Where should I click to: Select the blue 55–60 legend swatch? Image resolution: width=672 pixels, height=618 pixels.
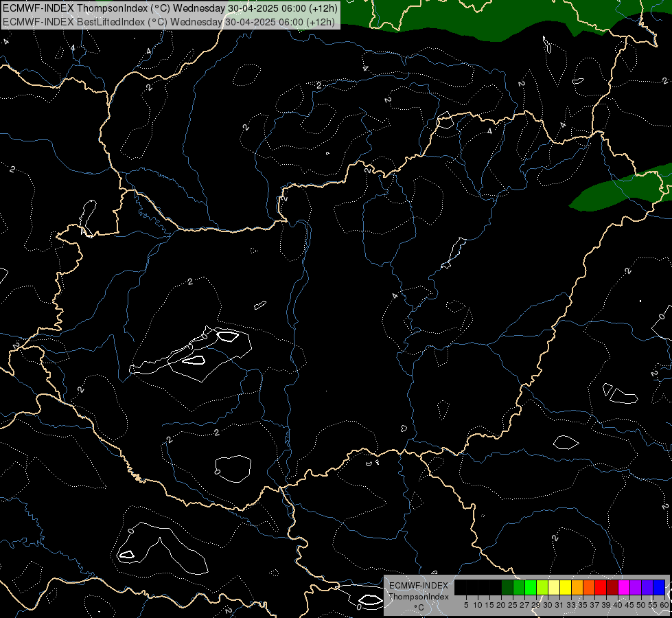(x=659, y=587)
